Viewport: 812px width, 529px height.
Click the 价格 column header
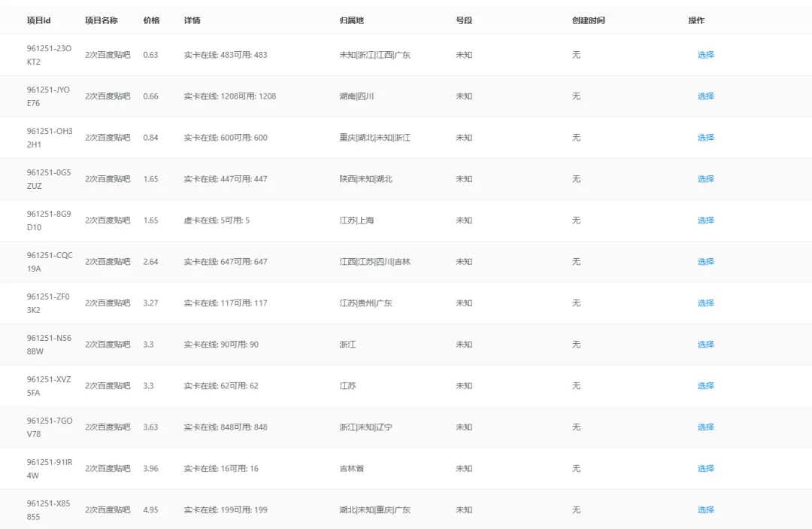point(151,20)
